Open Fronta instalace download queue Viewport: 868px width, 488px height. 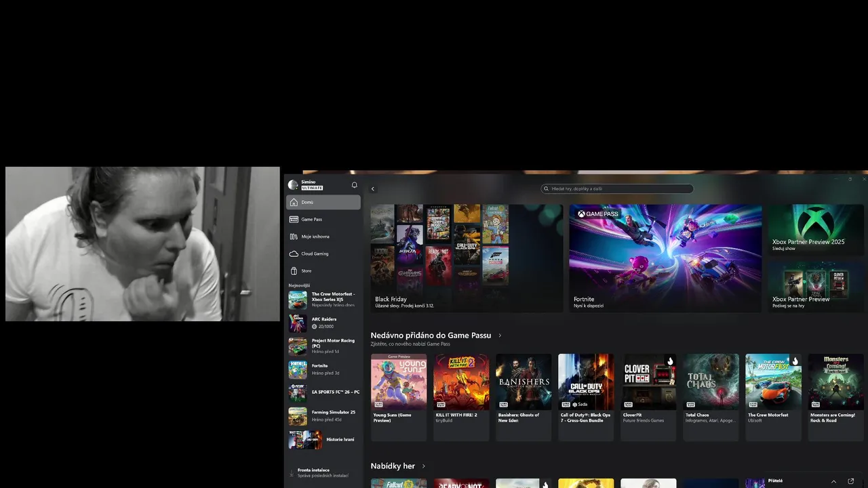click(323, 472)
